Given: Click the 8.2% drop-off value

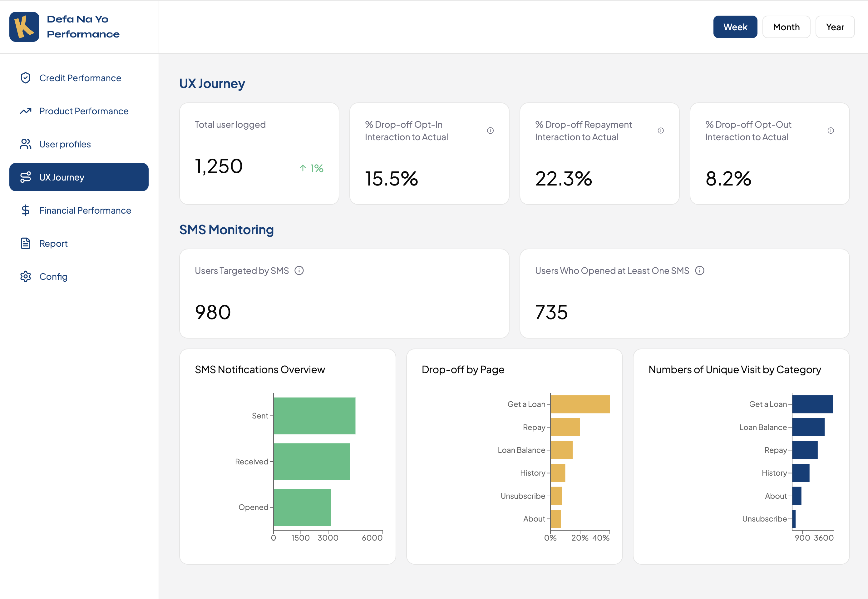Looking at the screenshot, I should point(728,179).
